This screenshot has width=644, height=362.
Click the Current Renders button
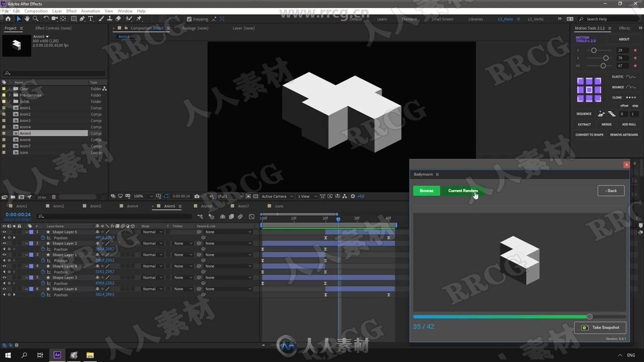[463, 191]
